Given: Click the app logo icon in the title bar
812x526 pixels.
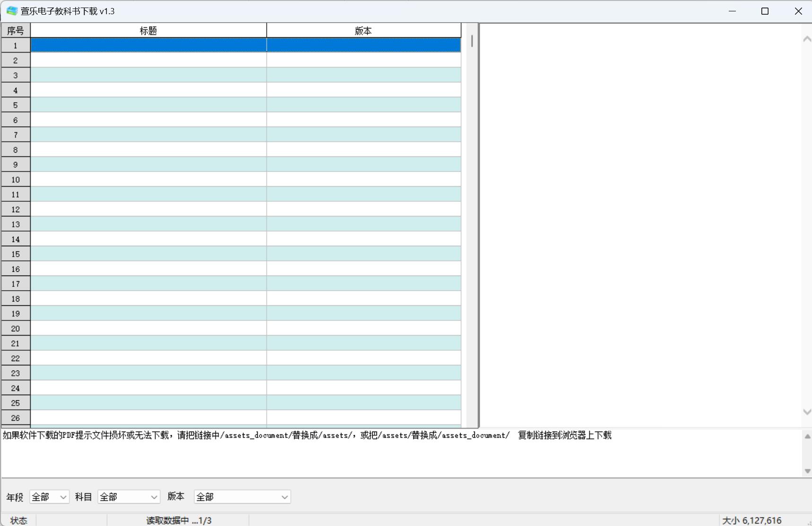Looking at the screenshot, I should click(x=11, y=10).
